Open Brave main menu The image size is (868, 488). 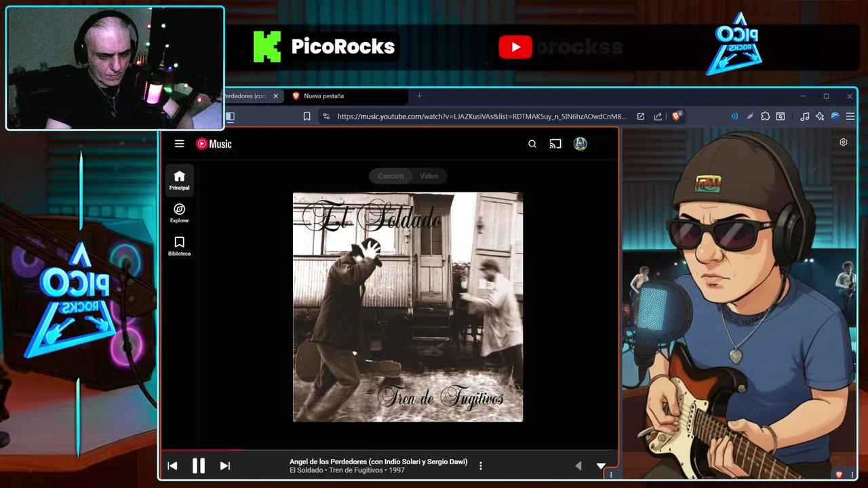[850, 117]
